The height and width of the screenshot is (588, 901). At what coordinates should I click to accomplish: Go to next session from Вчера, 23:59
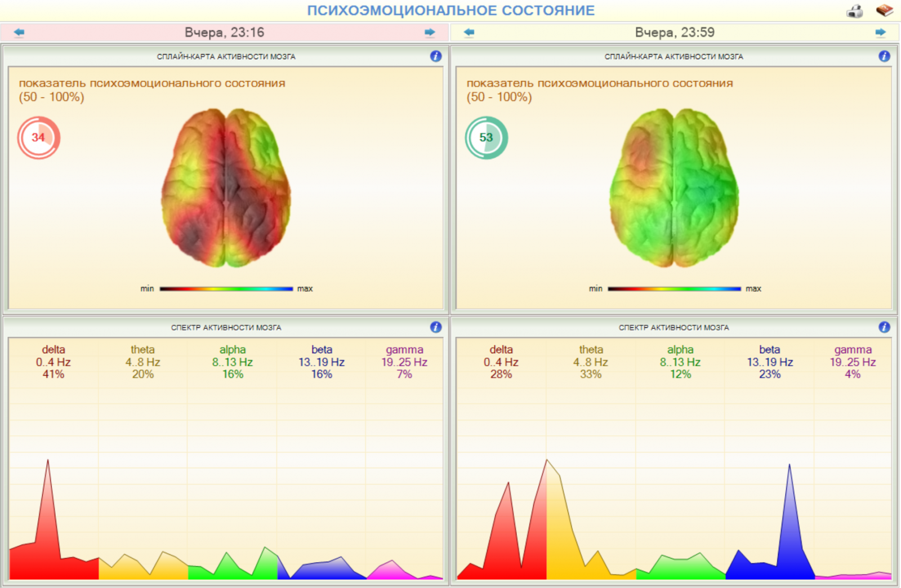click(881, 33)
